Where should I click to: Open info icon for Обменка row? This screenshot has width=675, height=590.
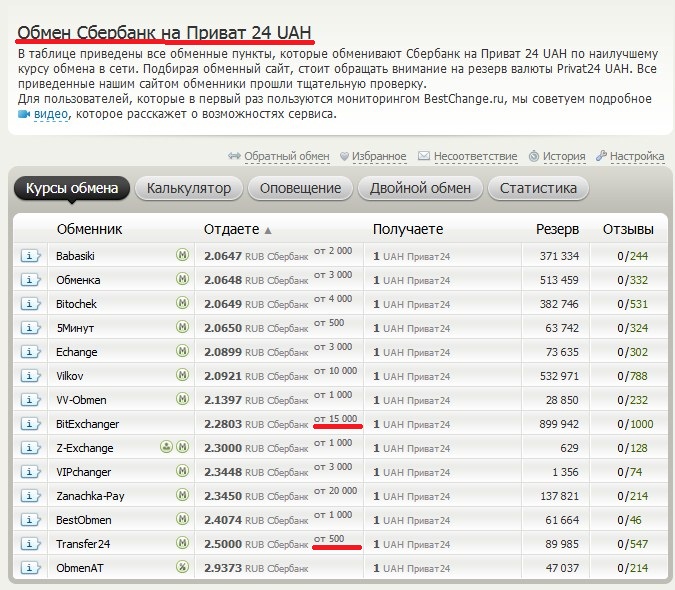(x=30, y=280)
